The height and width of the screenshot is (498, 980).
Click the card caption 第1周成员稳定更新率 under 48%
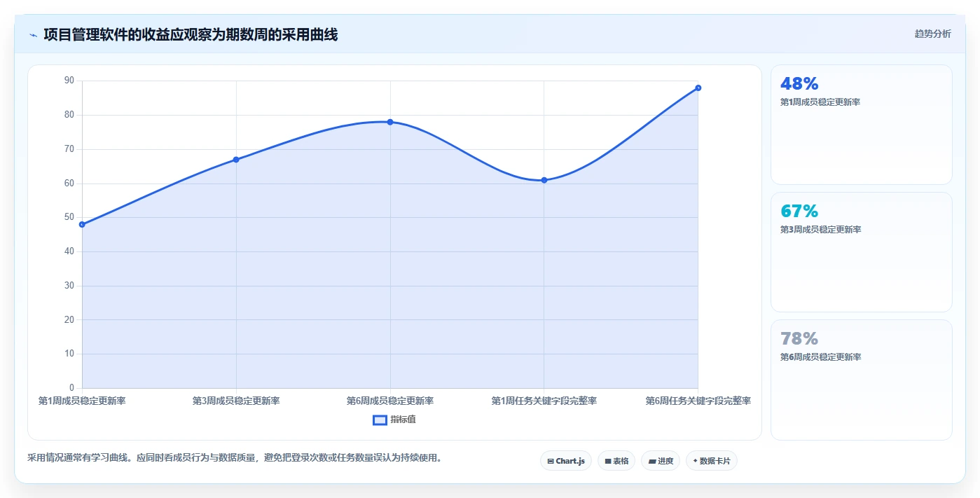click(x=820, y=102)
